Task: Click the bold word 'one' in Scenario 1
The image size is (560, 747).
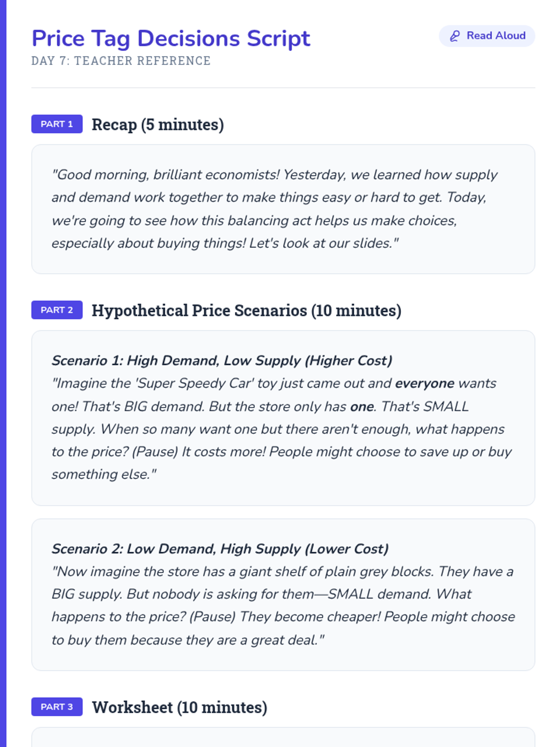Action: pyautogui.click(x=362, y=406)
